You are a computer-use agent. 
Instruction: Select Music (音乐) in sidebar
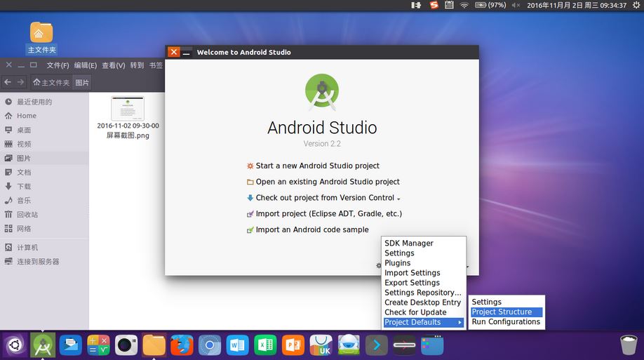(x=44, y=201)
